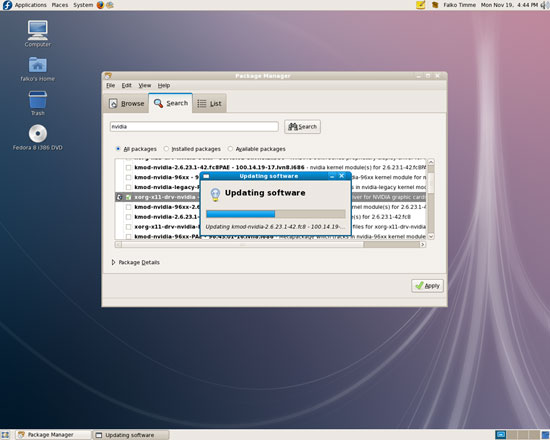Launch Firefox from the top panel

[x=100, y=5]
